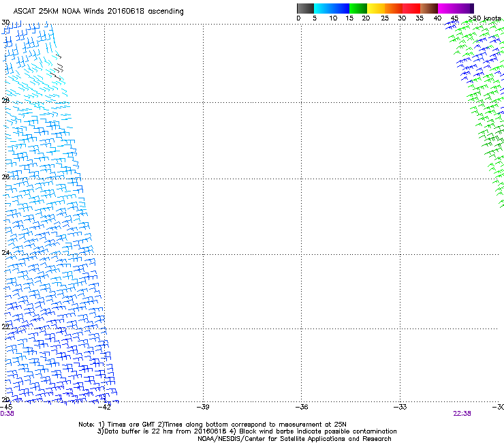The image size is (504, 443).
Task: Click the latitude label '30'
Action: tap(5, 22)
